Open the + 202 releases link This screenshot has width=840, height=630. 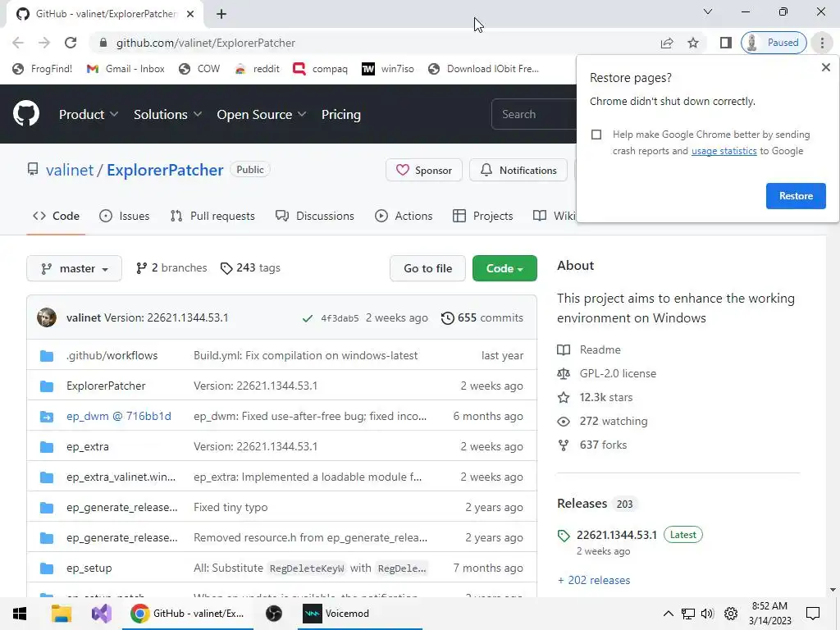pyautogui.click(x=594, y=580)
